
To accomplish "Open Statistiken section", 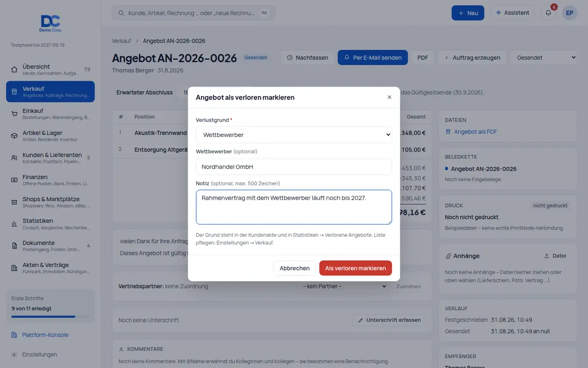I will coord(50,224).
